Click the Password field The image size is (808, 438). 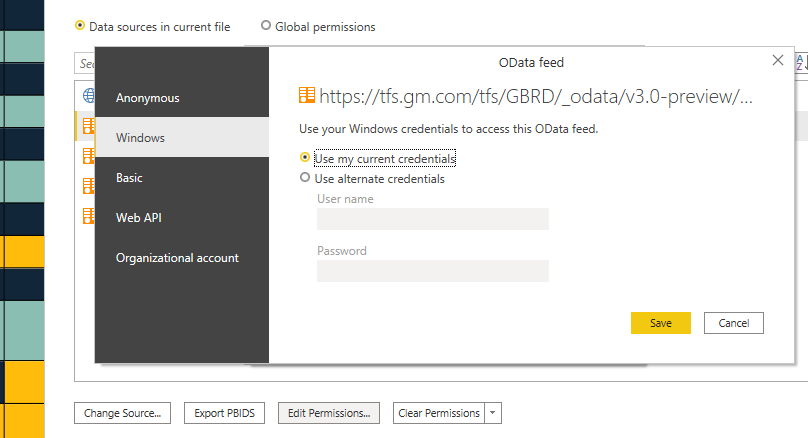click(433, 271)
